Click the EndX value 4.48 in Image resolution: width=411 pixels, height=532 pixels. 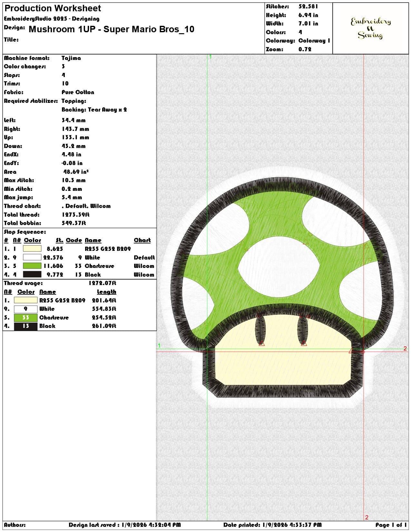[x=71, y=154]
